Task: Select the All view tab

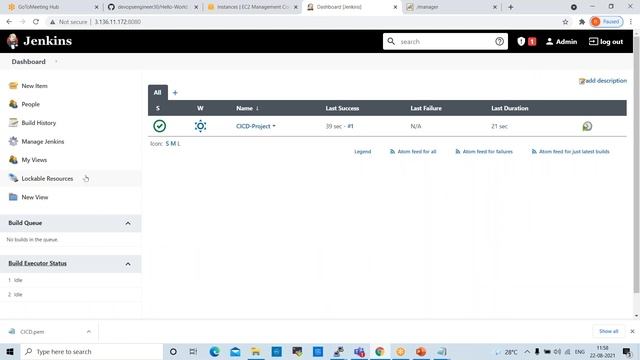Action: tap(158, 93)
